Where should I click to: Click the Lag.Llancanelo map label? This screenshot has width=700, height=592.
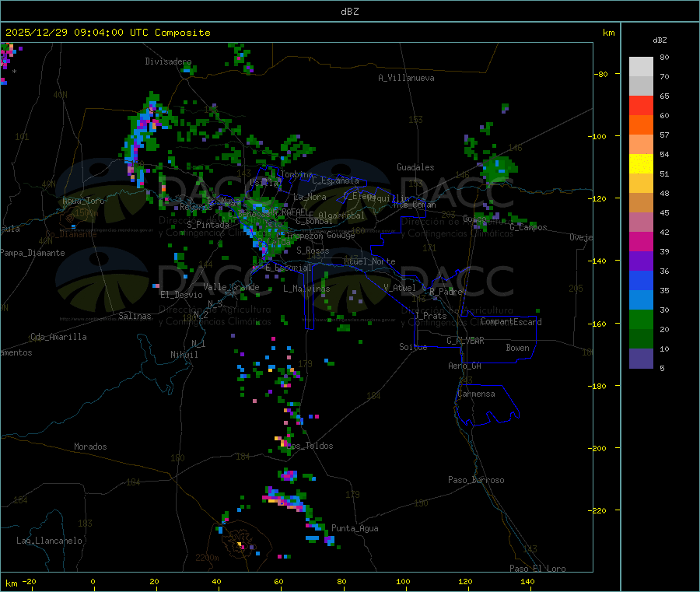pos(49,541)
